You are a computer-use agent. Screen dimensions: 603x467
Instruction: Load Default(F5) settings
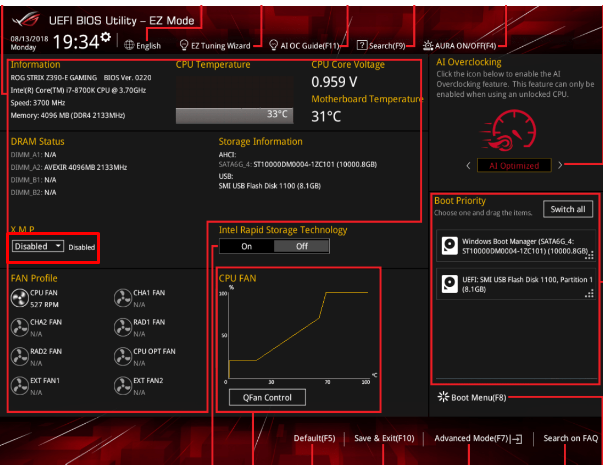314,439
